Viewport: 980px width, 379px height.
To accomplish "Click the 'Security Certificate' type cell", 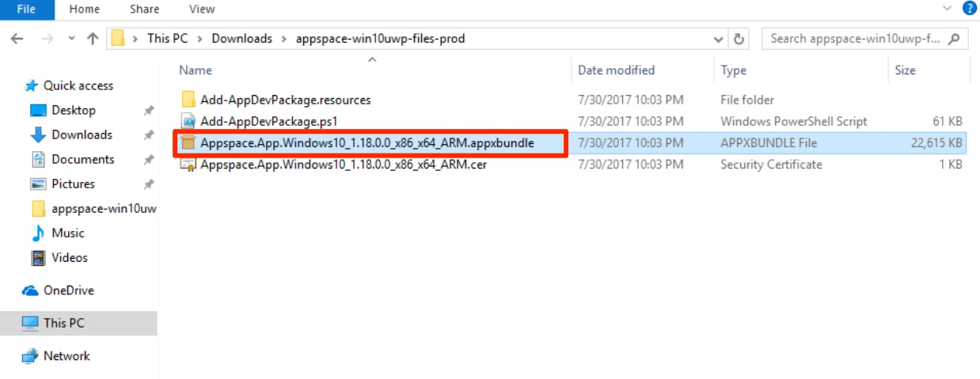I will [x=771, y=165].
